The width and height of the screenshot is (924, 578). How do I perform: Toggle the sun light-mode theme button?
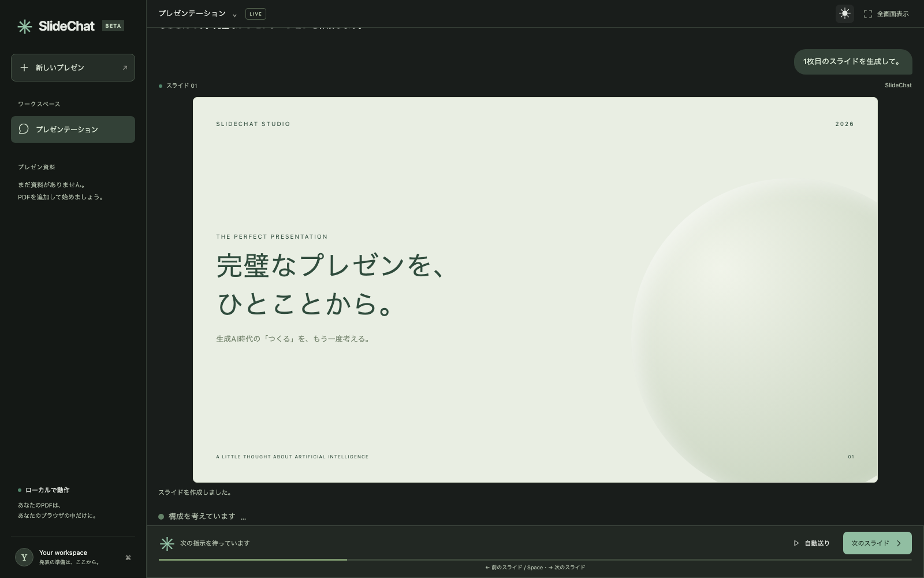pyautogui.click(x=844, y=13)
